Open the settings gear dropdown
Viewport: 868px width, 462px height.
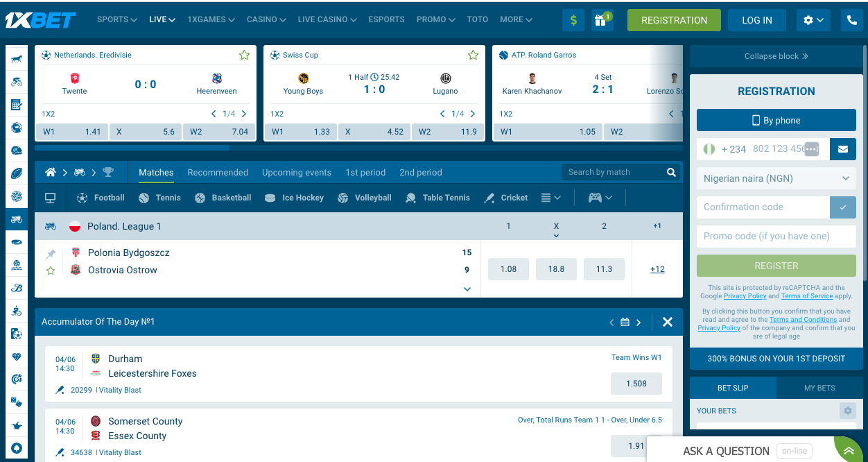pos(813,20)
